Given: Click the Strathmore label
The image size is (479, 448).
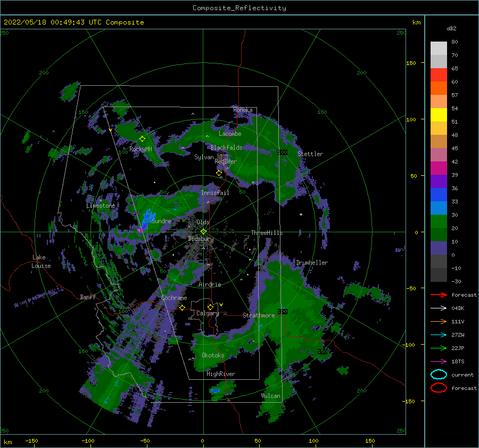Looking at the screenshot, I should coord(259,315).
